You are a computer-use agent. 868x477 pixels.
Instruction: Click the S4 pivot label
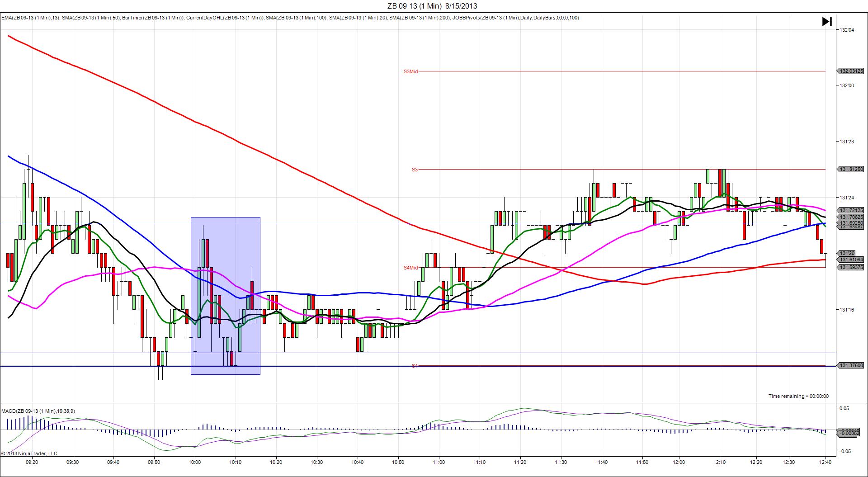pyautogui.click(x=415, y=365)
